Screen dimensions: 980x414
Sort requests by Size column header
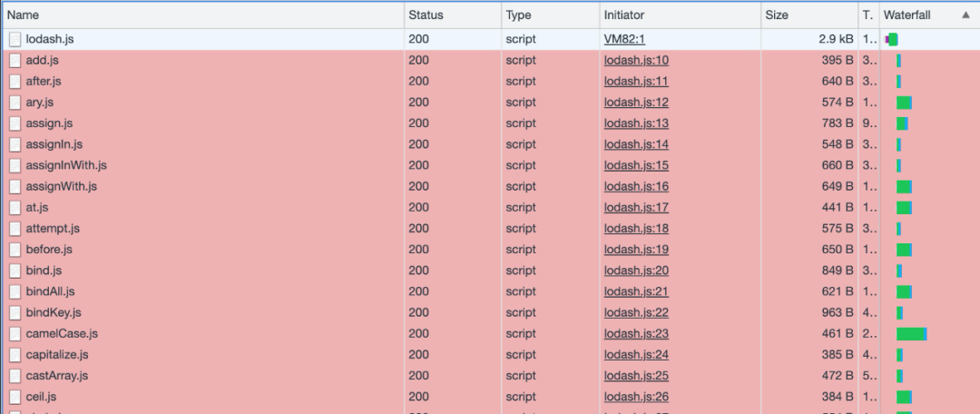tap(777, 15)
